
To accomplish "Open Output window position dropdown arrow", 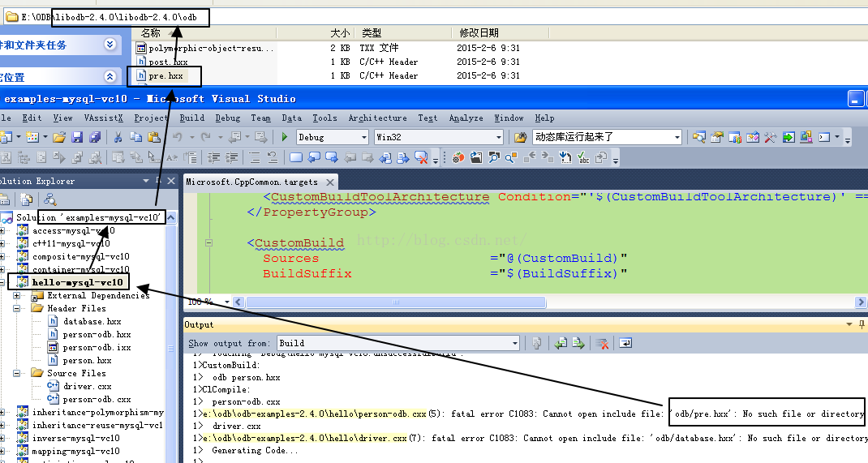I will (849, 324).
